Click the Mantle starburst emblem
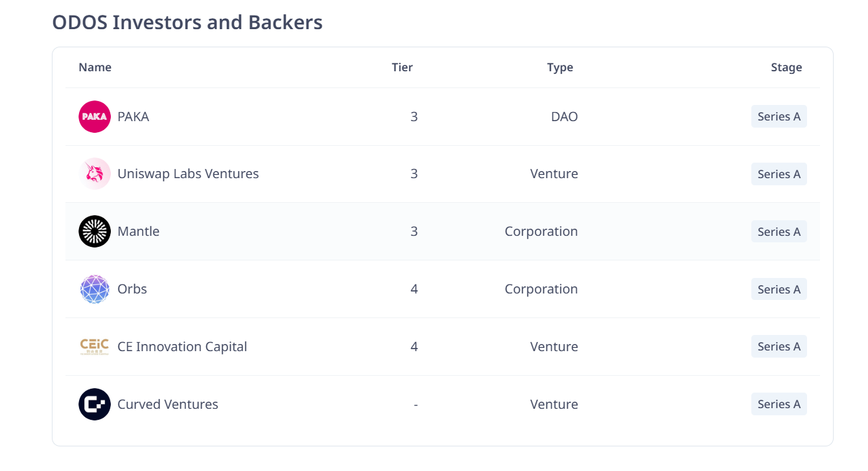 click(95, 231)
